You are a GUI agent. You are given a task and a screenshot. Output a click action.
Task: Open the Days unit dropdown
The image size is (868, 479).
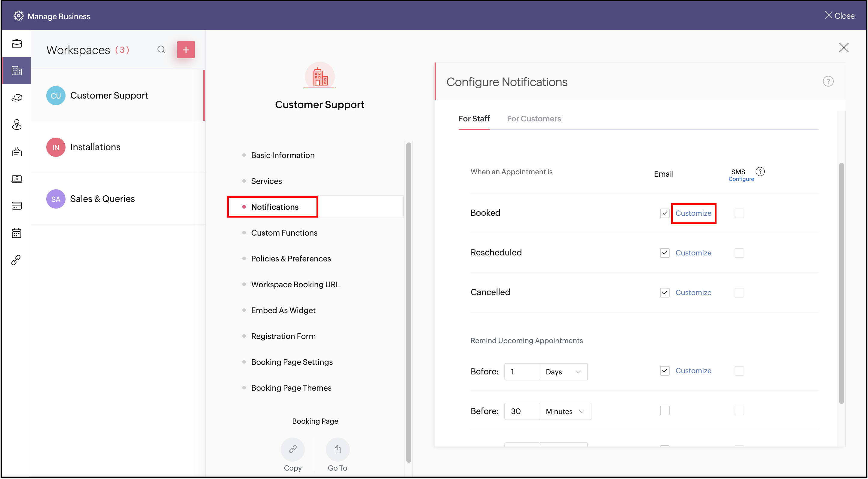point(564,371)
